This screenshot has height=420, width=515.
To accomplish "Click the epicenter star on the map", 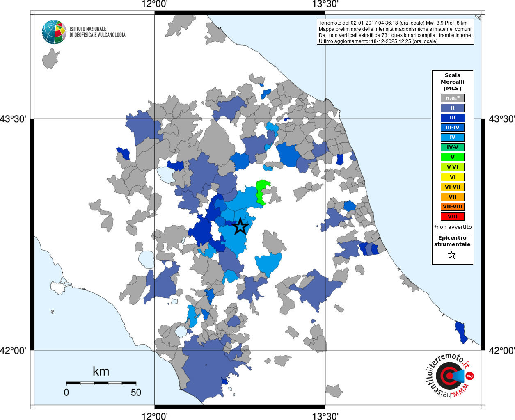I will [x=240, y=226].
